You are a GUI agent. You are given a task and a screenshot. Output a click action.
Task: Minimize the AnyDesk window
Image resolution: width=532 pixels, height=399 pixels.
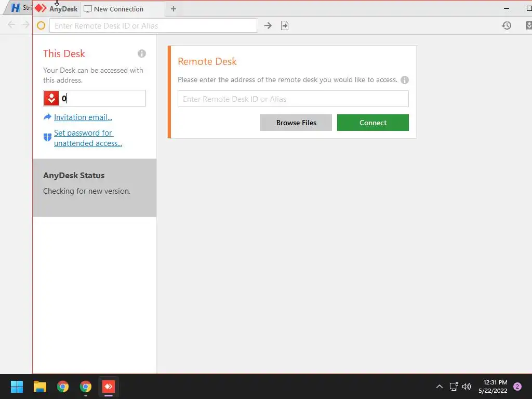507,9
